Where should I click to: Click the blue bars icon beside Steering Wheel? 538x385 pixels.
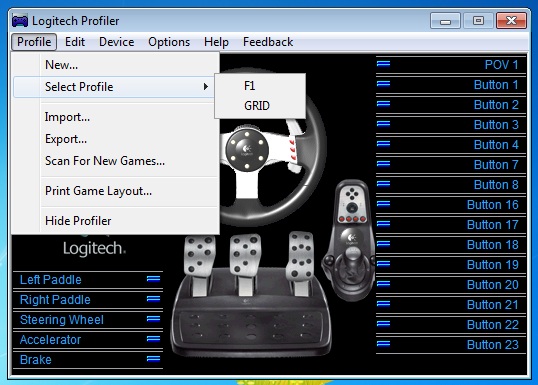pos(153,319)
